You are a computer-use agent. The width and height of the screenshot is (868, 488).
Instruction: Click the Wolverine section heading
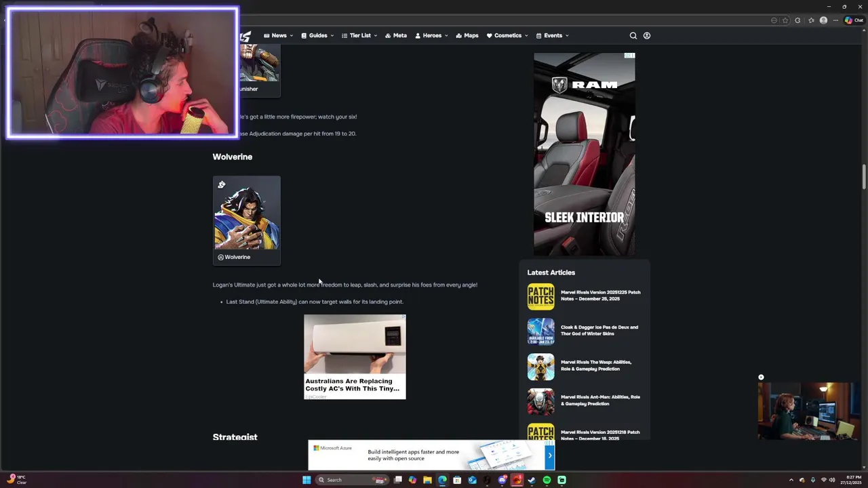(x=233, y=157)
